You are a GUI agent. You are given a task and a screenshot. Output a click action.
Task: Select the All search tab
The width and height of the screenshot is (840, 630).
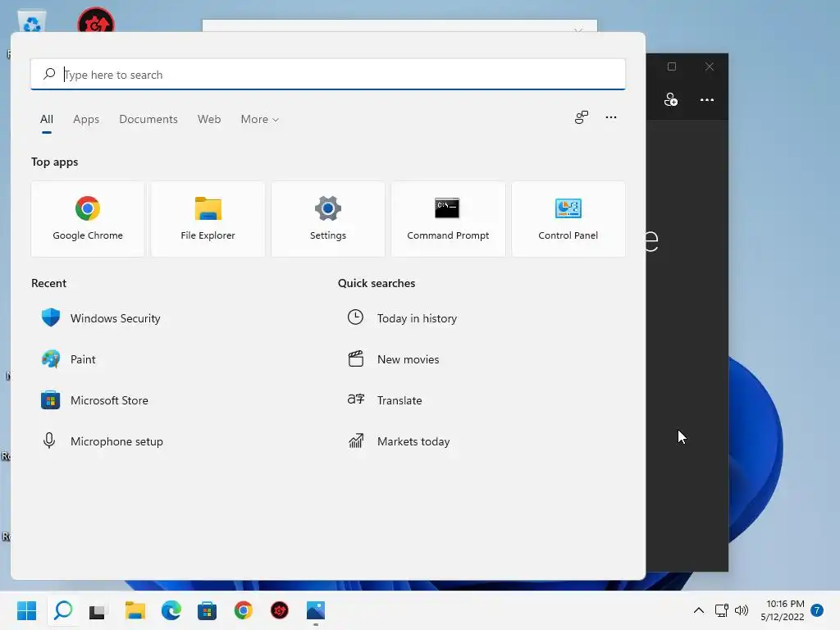[x=47, y=120]
